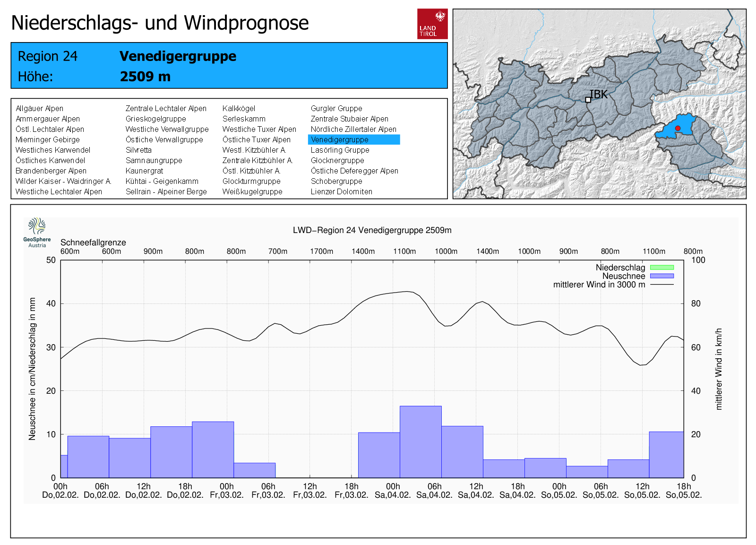Open Lienzer Dolomiten forecast
756x545 pixels.
point(341,191)
